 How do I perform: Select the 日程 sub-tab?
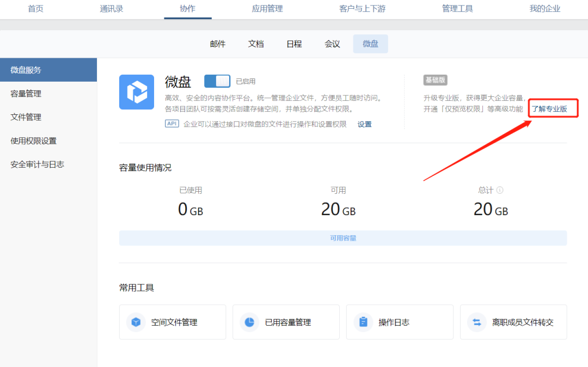(294, 44)
